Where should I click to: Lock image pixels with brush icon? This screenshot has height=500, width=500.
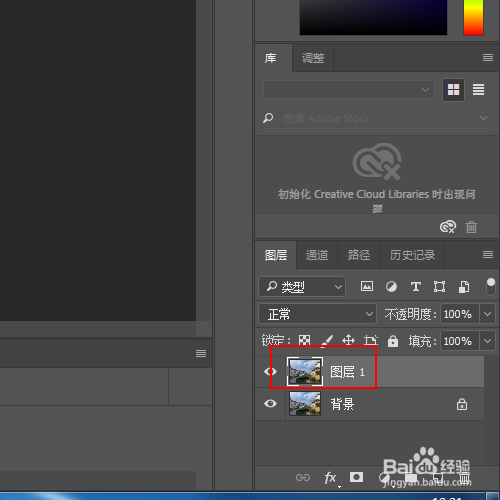coord(327,340)
